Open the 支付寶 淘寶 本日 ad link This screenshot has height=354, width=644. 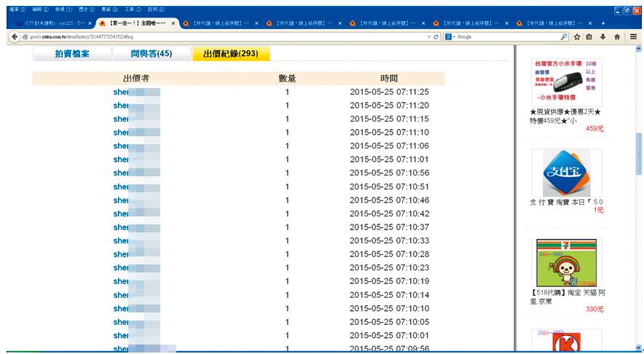click(567, 202)
